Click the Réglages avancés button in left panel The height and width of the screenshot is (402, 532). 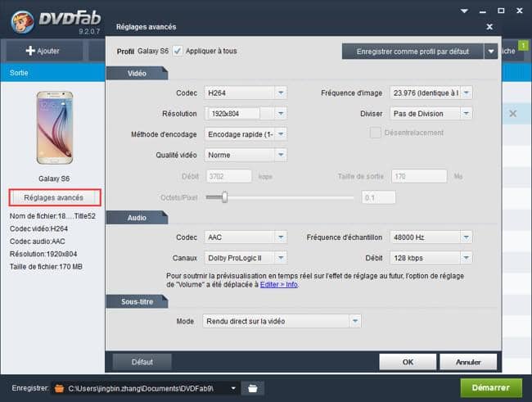(x=55, y=197)
